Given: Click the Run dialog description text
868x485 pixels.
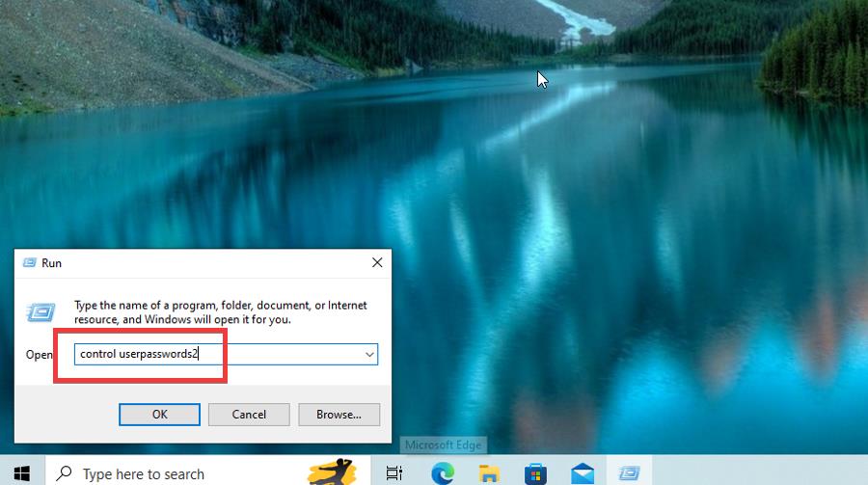Looking at the screenshot, I should click(x=220, y=312).
